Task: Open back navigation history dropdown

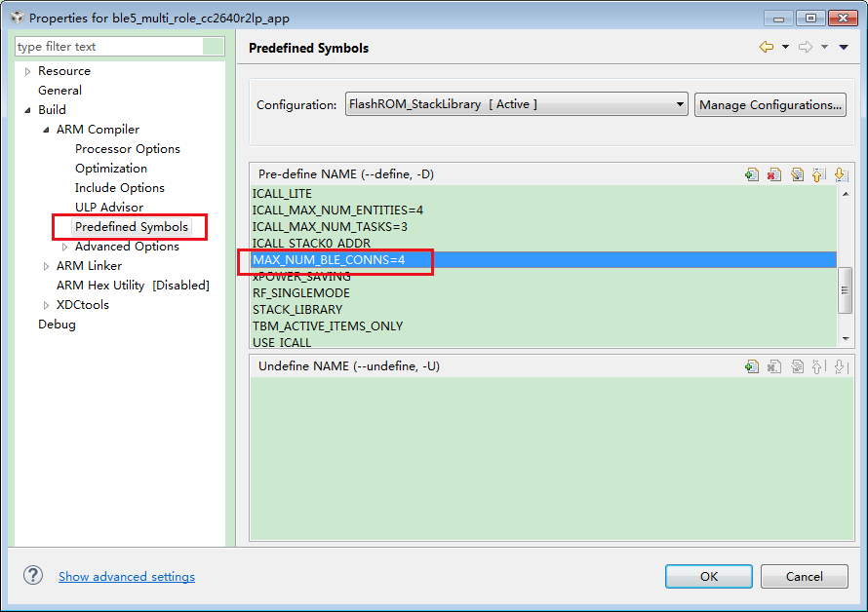Action: click(x=785, y=47)
